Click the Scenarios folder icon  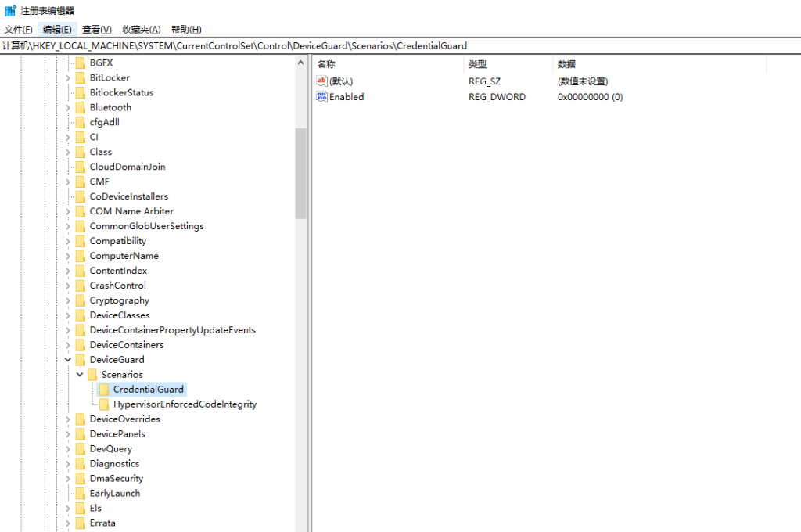(92, 375)
